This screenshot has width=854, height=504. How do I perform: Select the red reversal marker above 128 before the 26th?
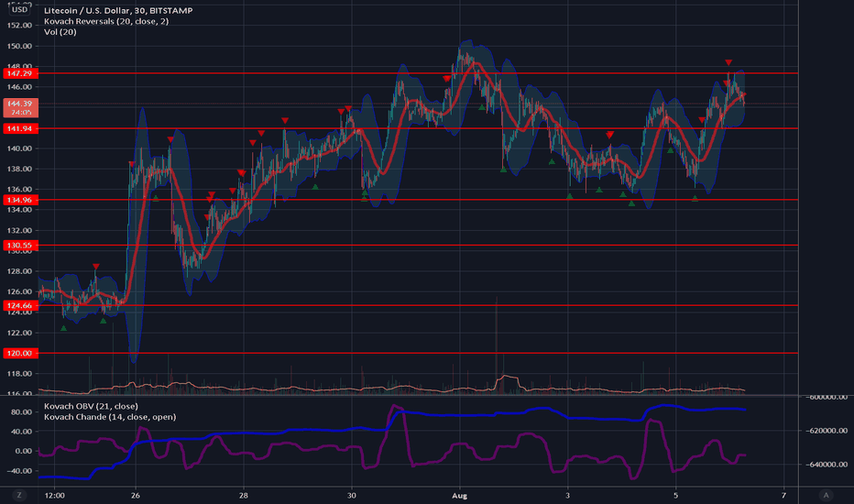(96, 267)
